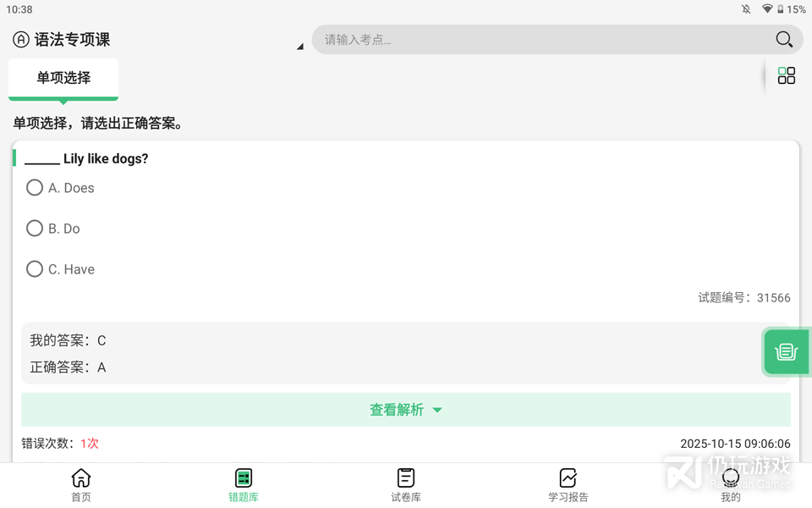Click the circled A course icon

[21, 40]
